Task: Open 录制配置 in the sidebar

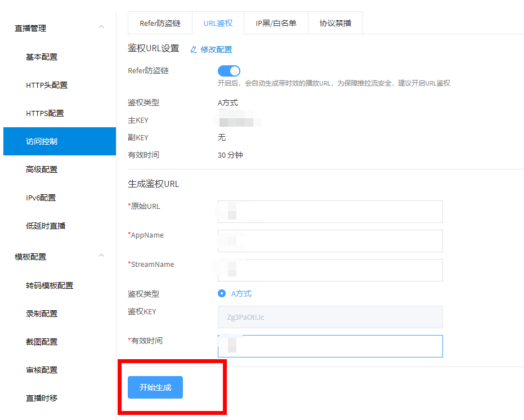Action: [42, 314]
